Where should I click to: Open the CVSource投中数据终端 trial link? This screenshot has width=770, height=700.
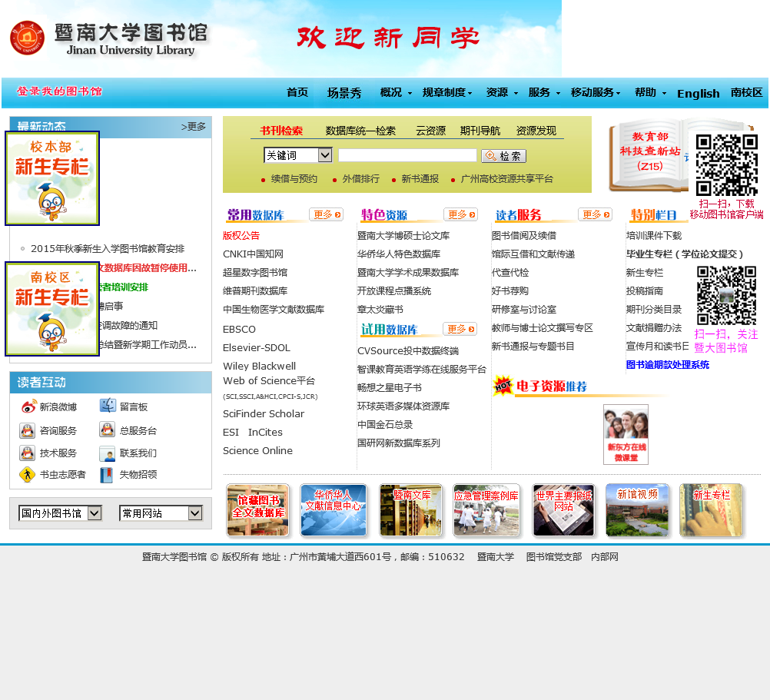[407, 350]
